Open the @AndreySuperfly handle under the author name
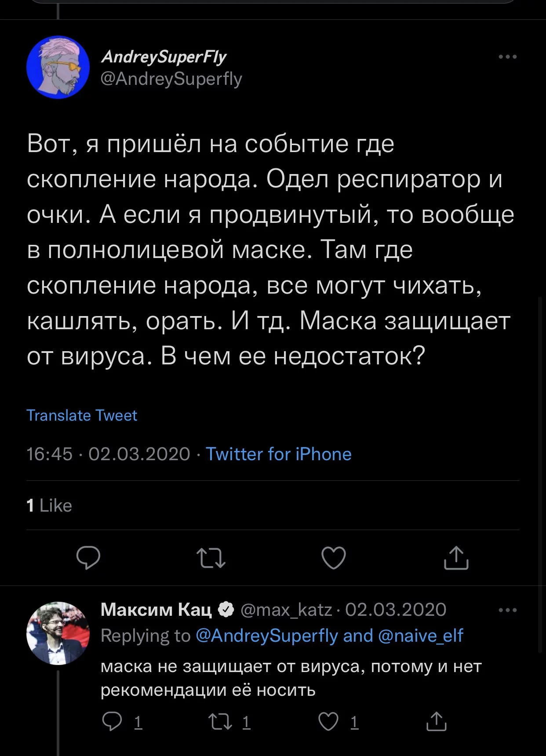Viewport: 546px width, 756px height. tap(171, 79)
